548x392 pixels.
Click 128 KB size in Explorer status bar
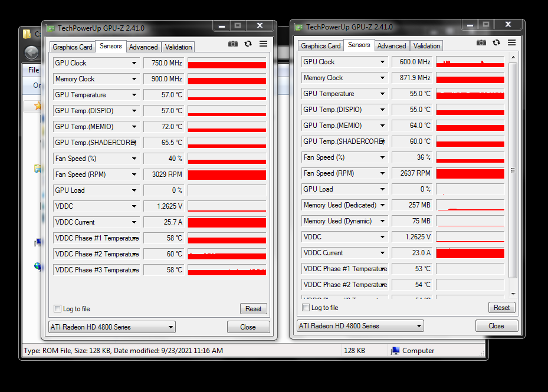click(355, 351)
